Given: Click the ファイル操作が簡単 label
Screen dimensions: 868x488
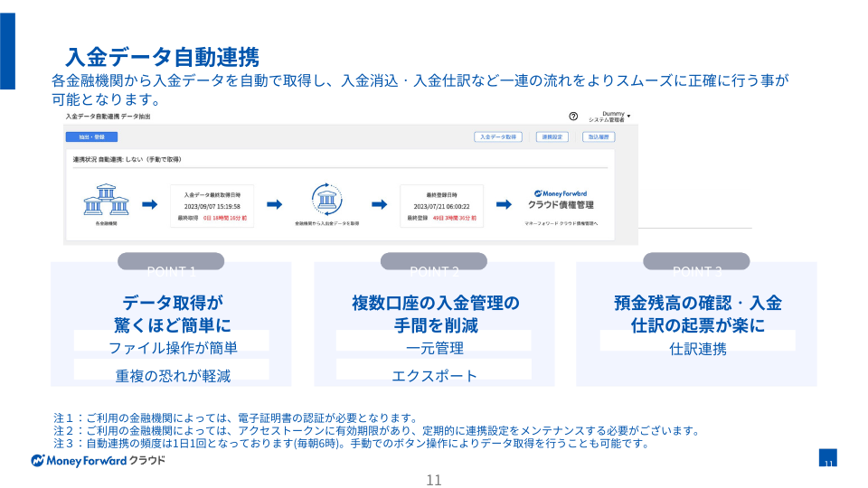Looking at the screenshot, I should click(x=172, y=348).
